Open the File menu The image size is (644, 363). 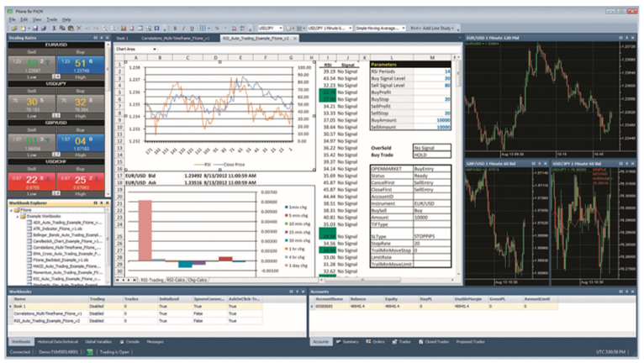pos(13,19)
